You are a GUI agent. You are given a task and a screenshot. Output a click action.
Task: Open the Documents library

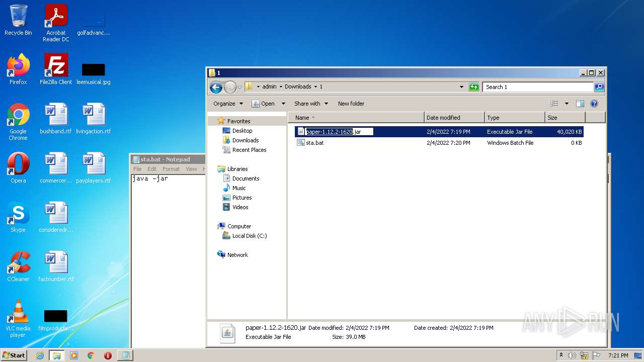(x=246, y=178)
